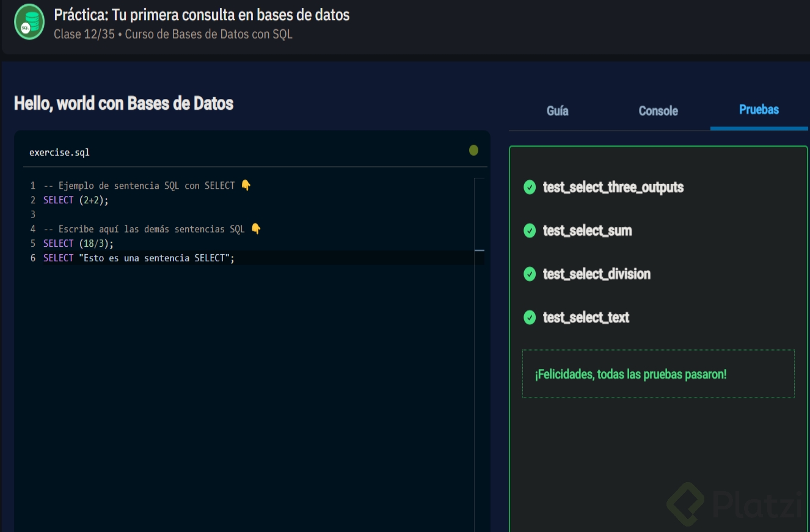Open the Curso de Bases de Datos con SQL link

click(x=208, y=34)
